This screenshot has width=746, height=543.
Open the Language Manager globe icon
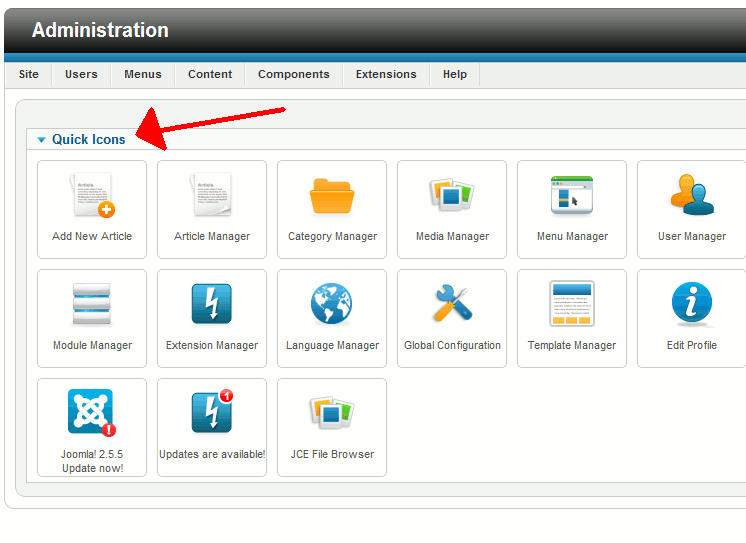(332, 305)
